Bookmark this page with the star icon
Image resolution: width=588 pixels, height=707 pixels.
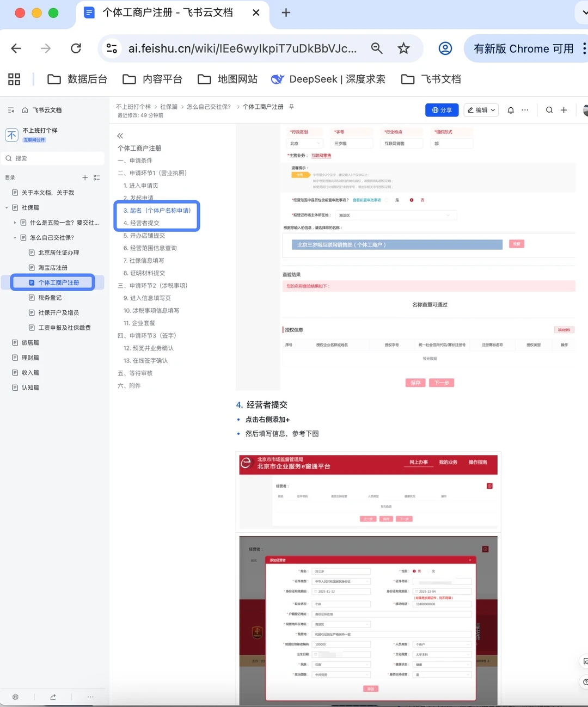[403, 48]
